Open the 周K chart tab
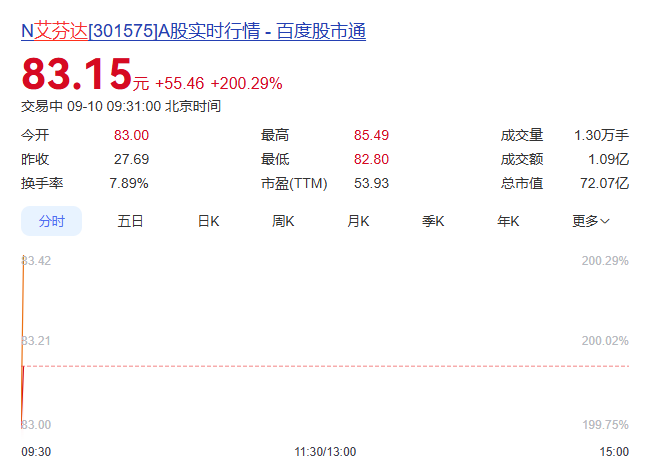 (x=283, y=221)
